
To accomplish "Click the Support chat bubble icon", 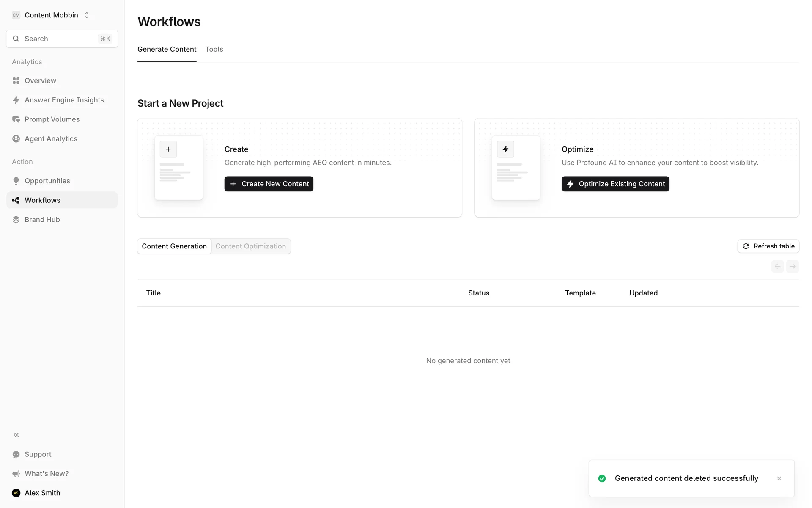I will click(16, 454).
